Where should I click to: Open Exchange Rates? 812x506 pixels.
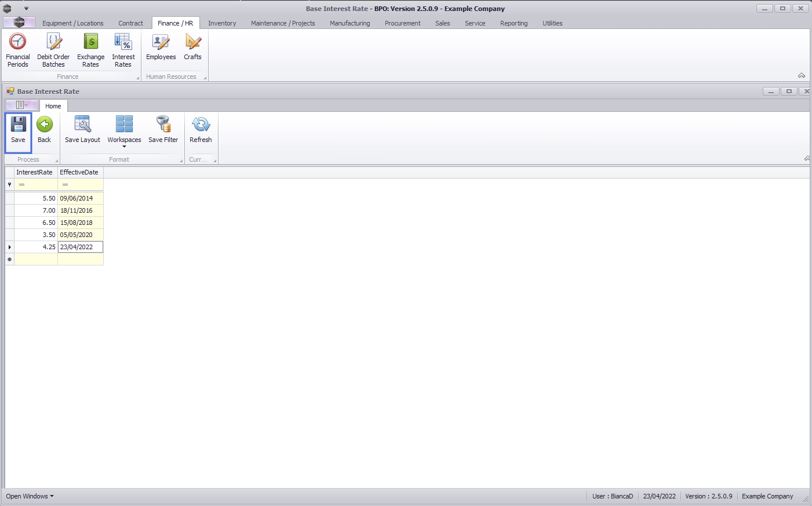[91, 50]
